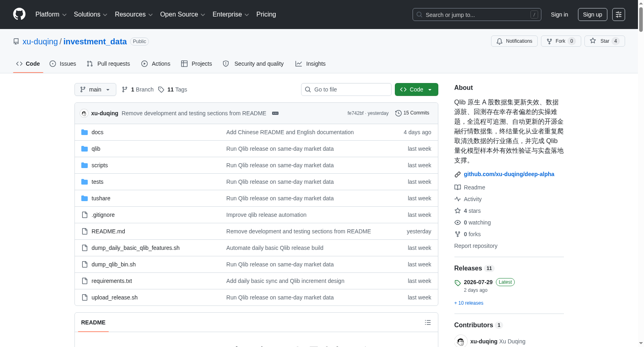Image resolution: width=644 pixels, height=347 pixels.
Task: View the 11 Tags link
Action: (173, 89)
